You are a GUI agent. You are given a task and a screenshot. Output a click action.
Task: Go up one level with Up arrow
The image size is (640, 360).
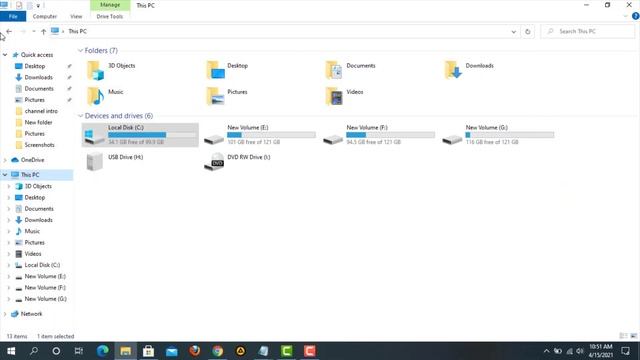pyautogui.click(x=43, y=31)
